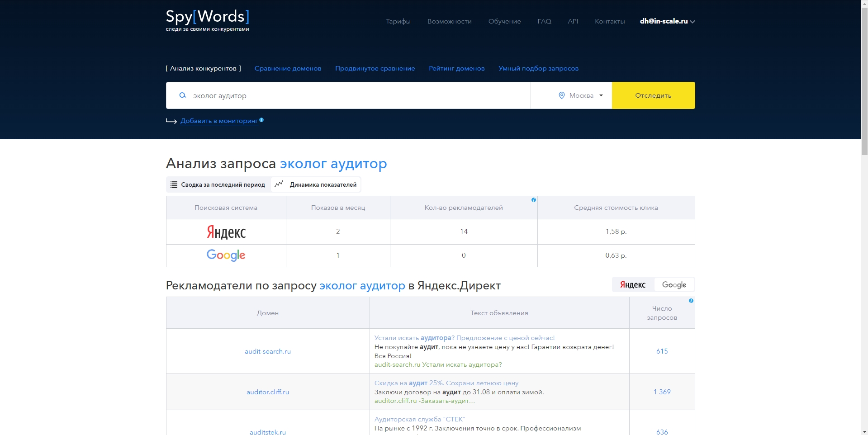Open Контакты in the top navigation

pyautogui.click(x=610, y=21)
